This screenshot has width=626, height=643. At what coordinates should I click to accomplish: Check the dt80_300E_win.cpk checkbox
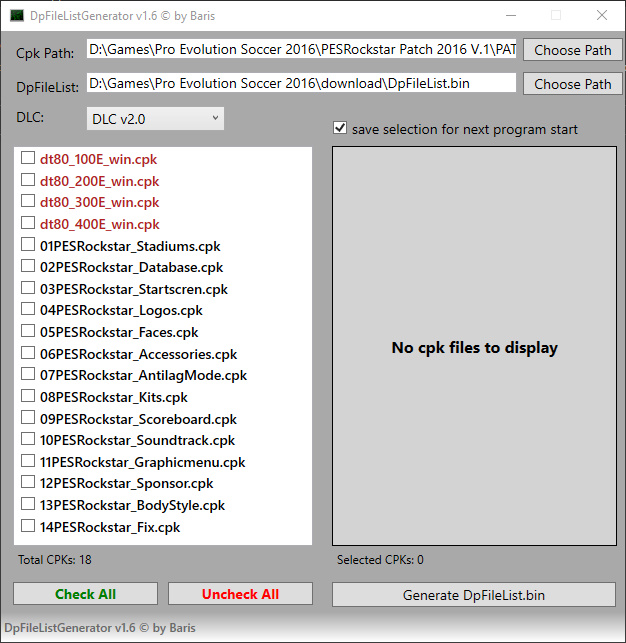pyautogui.click(x=28, y=201)
